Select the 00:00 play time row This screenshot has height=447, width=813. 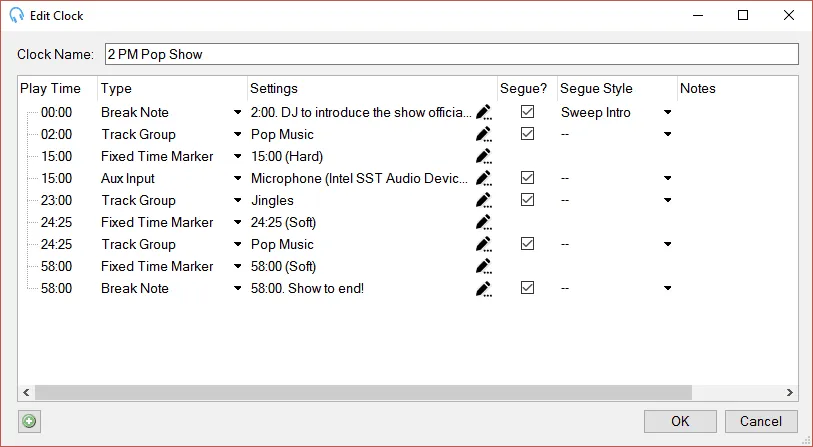(x=57, y=113)
